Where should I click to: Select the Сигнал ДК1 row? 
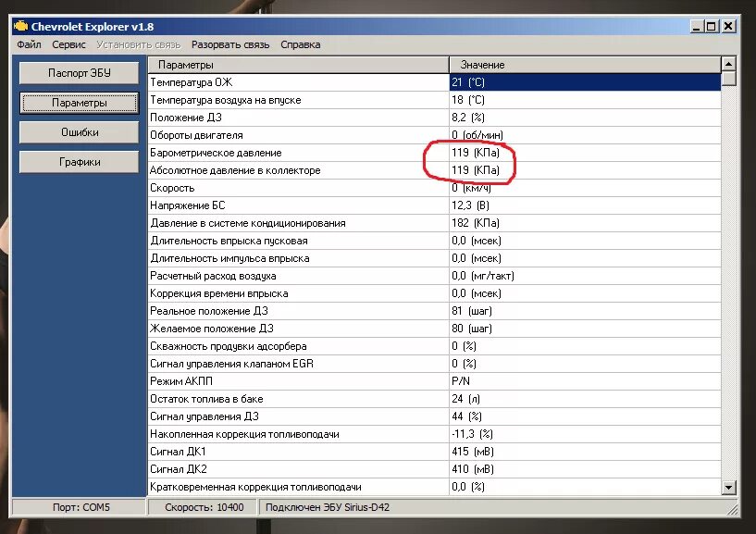[x=434, y=452]
